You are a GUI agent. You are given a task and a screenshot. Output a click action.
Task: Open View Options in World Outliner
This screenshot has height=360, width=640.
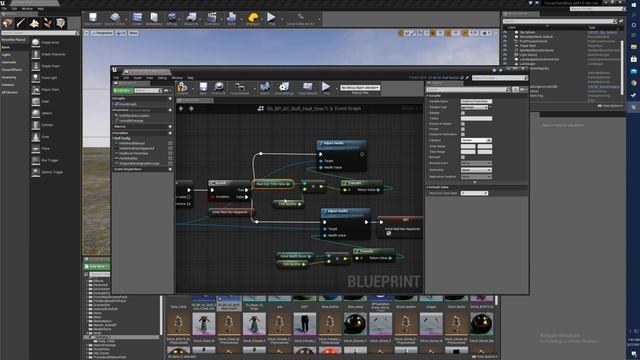[x=610, y=106]
